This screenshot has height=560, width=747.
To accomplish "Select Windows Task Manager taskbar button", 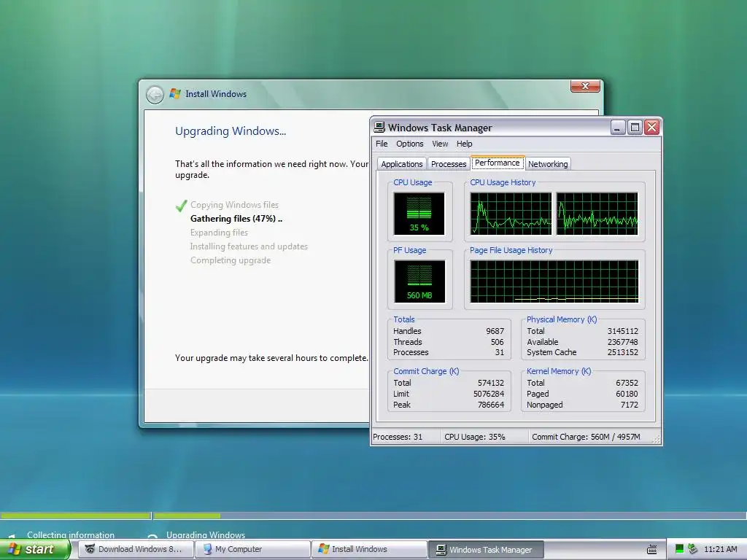I will 486,549.
